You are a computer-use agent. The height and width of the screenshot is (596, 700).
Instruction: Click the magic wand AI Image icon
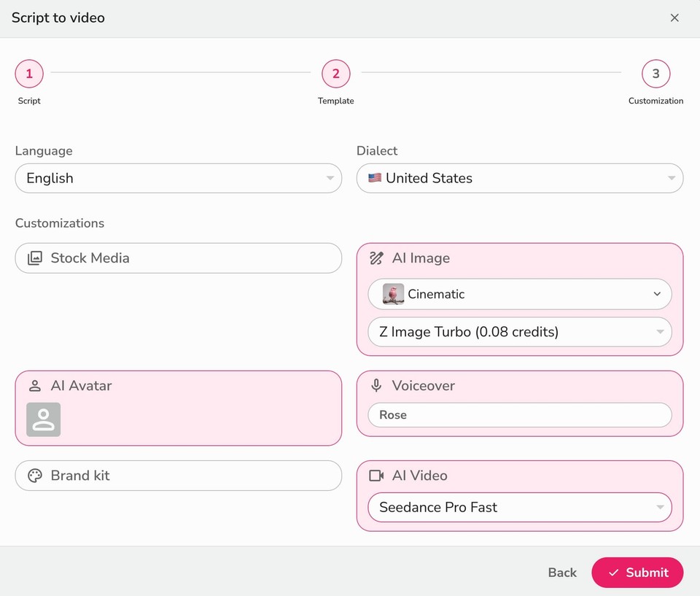pyautogui.click(x=376, y=258)
